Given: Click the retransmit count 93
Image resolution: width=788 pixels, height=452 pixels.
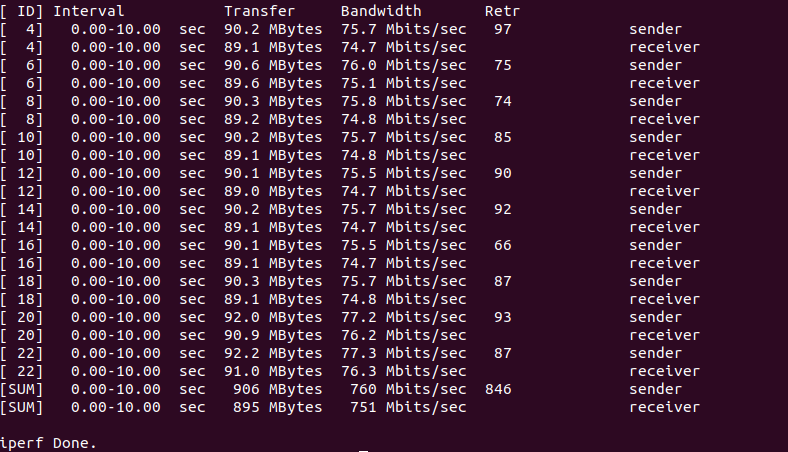Looking at the screenshot, I should (502, 317).
